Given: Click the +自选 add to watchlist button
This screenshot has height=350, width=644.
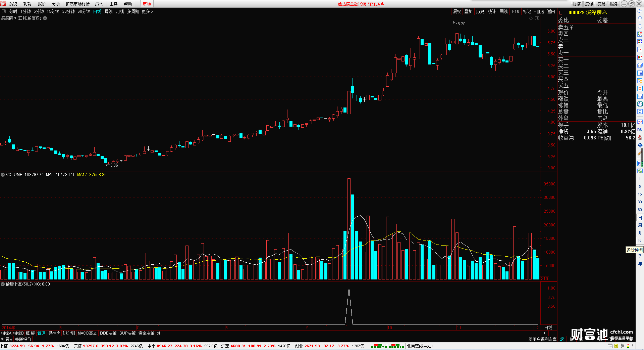Looking at the screenshot, I should coord(539,11).
